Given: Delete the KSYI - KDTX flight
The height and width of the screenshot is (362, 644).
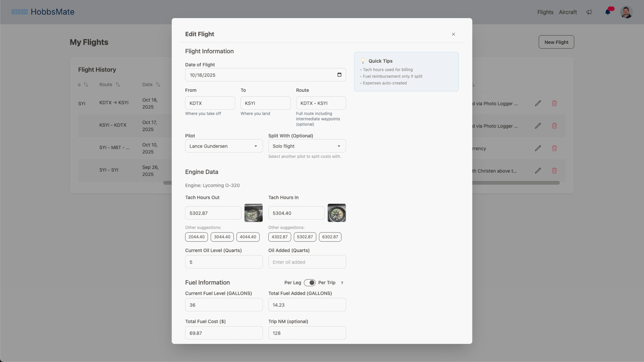Looking at the screenshot, I should (554, 125).
